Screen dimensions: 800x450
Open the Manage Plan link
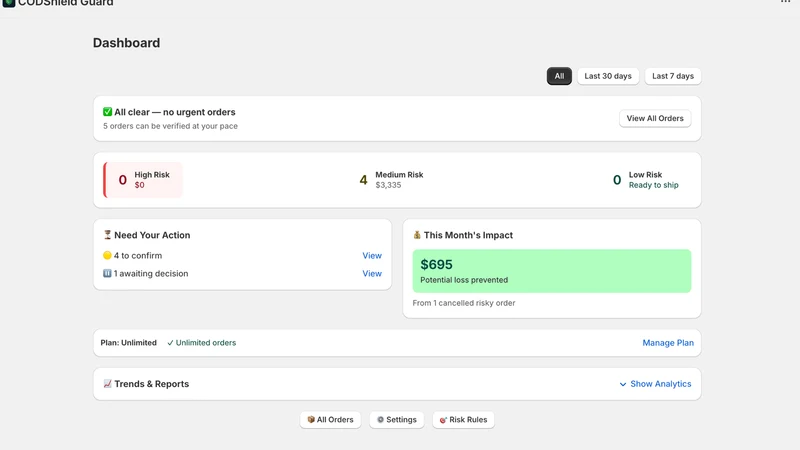click(x=668, y=343)
